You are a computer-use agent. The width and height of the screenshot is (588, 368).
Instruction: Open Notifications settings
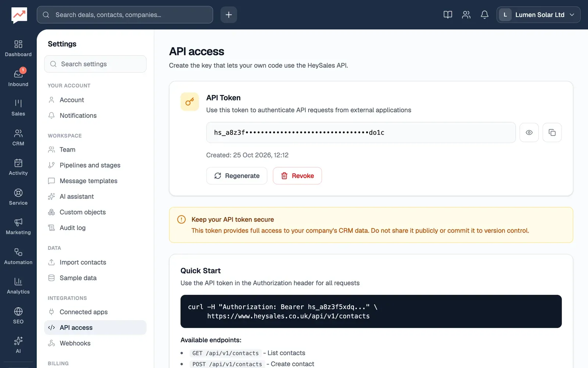pos(95,116)
